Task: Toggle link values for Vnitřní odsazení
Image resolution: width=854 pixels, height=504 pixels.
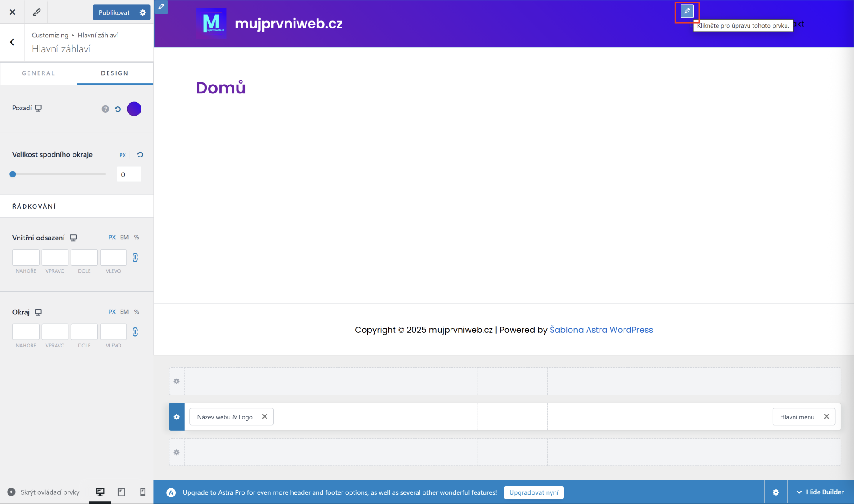Action: [135, 258]
